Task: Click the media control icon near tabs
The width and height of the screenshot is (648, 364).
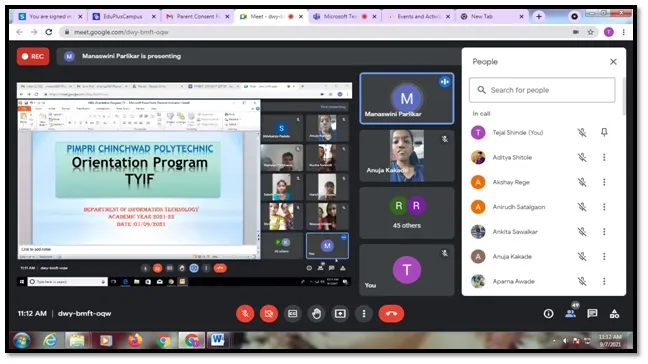Action: pos(574,17)
